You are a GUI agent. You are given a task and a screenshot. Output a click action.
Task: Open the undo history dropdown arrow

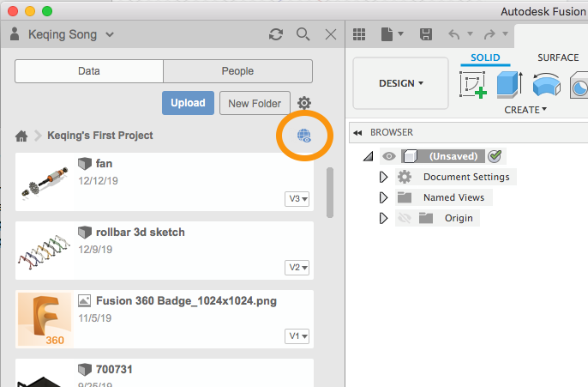pyautogui.click(x=470, y=33)
